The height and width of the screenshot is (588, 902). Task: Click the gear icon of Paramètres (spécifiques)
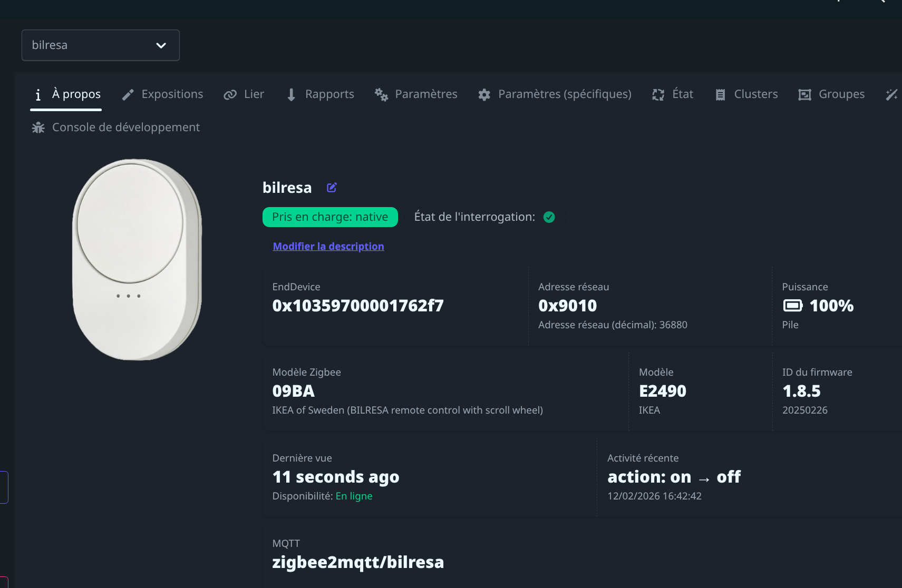tap(484, 94)
